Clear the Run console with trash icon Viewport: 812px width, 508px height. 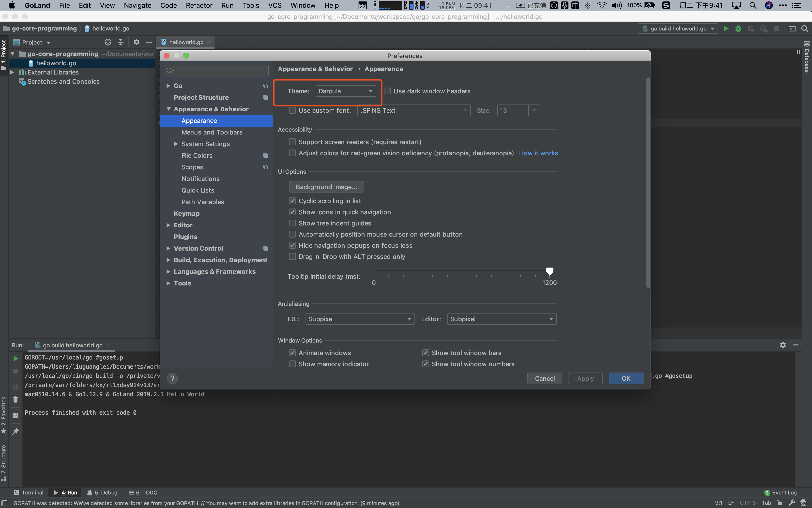(15, 399)
